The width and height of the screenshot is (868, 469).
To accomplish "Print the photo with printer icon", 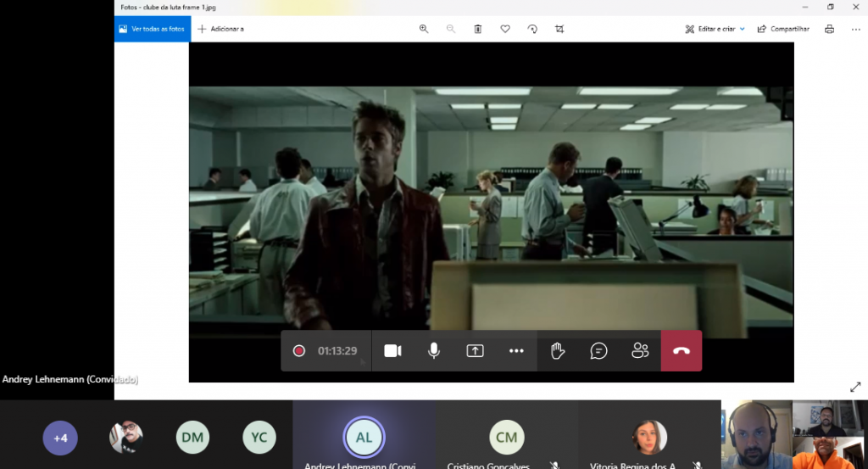I will tap(829, 29).
